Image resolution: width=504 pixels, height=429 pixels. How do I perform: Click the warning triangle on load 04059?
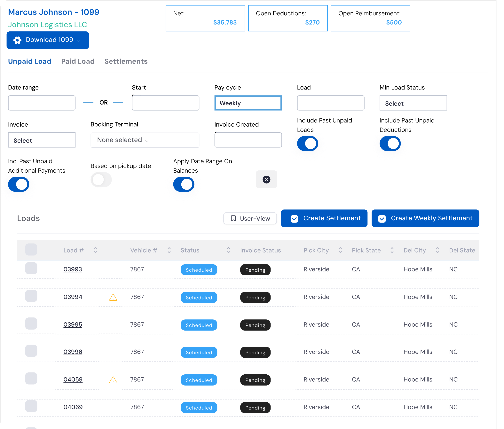click(113, 380)
